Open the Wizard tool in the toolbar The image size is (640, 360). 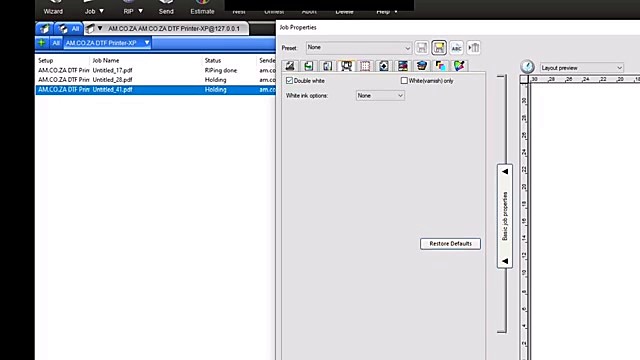(x=53, y=8)
